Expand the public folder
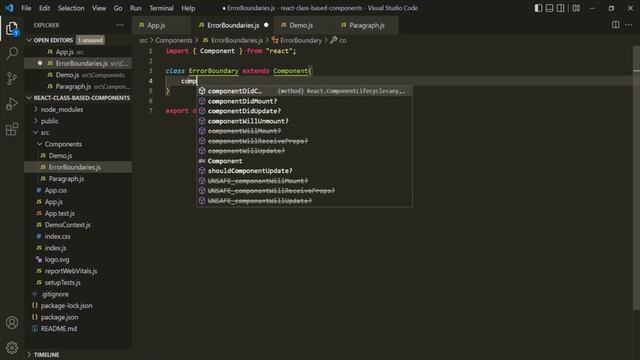The height and width of the screenshot is (360, 640). coord(78,121)
